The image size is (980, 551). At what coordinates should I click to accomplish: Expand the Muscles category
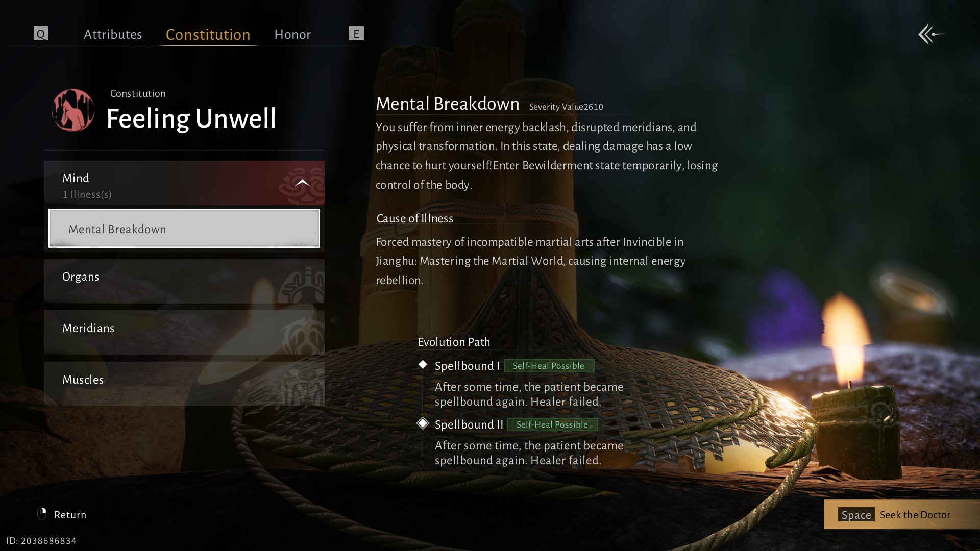pos(184,384)
